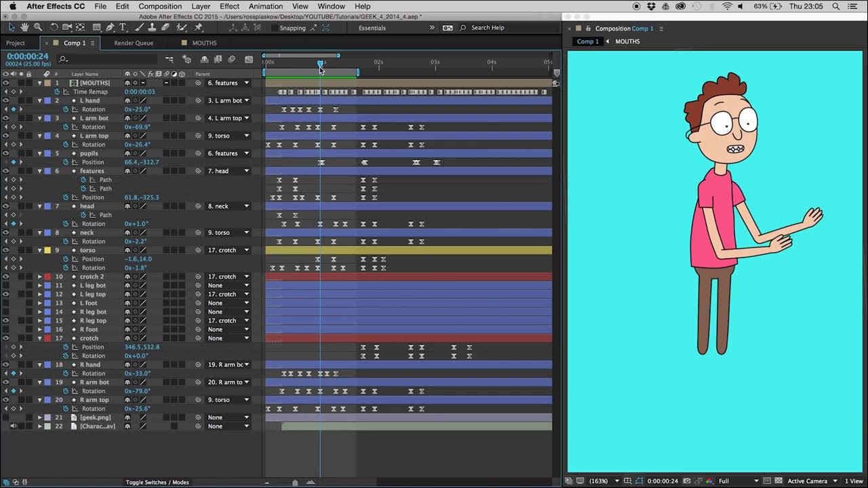Select the Selection arrow tool
Viewport: 868px width, 488px height.
[x=12, y=28]
